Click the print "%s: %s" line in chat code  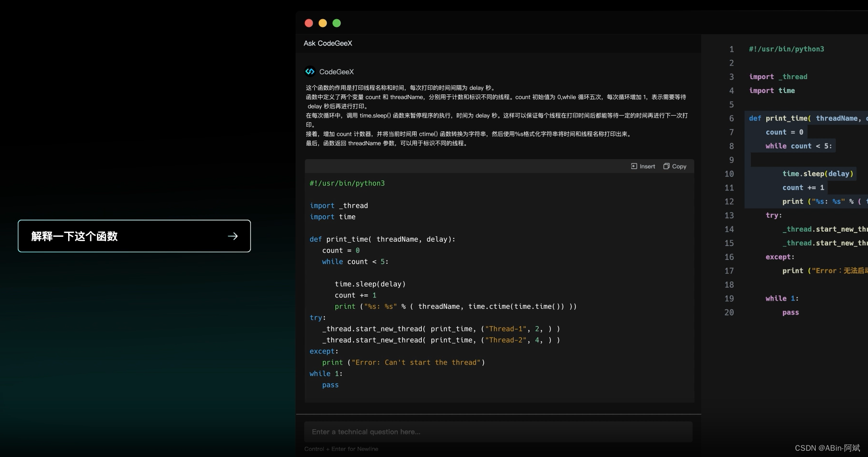tap(455, 306)
